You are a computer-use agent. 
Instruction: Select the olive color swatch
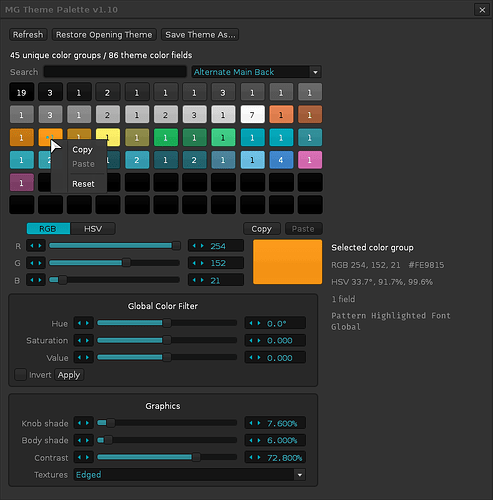(137, 137)
